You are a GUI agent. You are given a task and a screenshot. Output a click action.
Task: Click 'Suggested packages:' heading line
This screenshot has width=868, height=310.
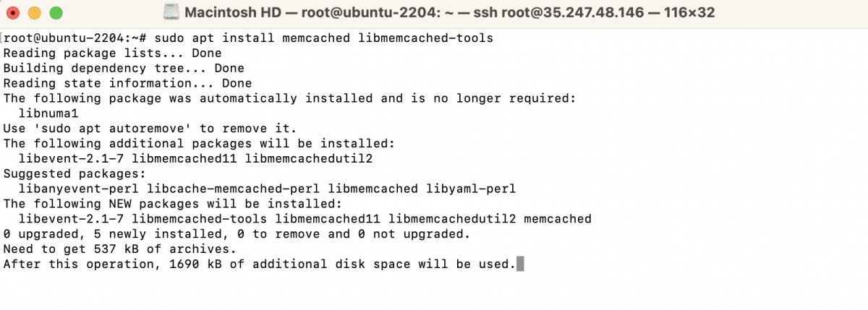75,174
